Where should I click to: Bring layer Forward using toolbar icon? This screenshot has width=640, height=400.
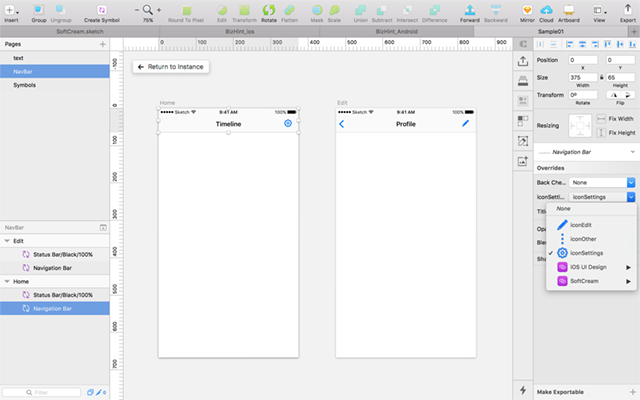pos(469,9)
